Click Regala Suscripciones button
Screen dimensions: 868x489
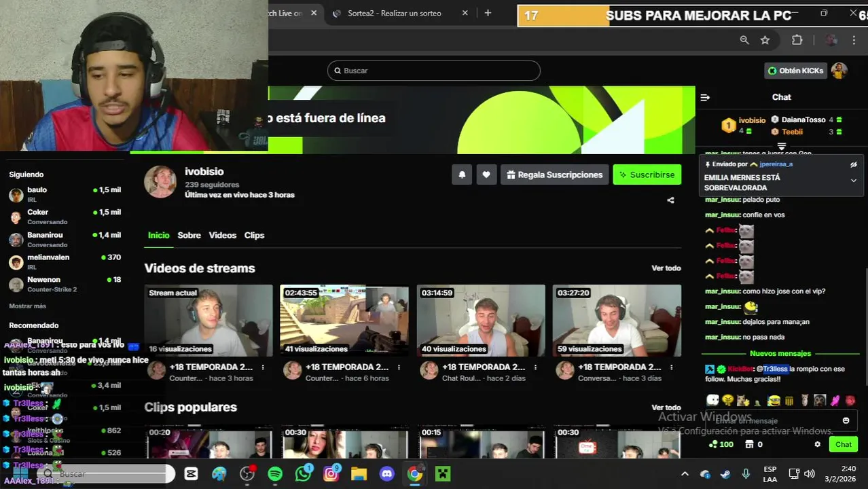click(x=555, y=175)
